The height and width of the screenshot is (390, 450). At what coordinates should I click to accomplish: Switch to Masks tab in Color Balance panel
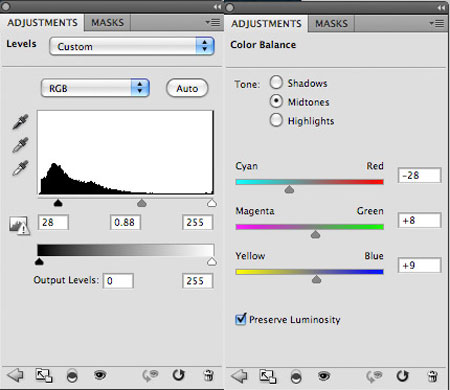(331, 24)
